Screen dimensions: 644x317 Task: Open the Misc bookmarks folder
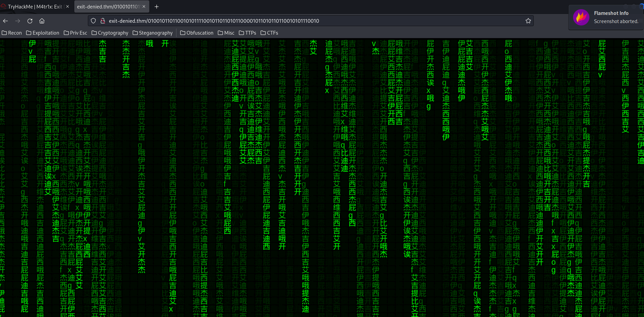point(226,33)
